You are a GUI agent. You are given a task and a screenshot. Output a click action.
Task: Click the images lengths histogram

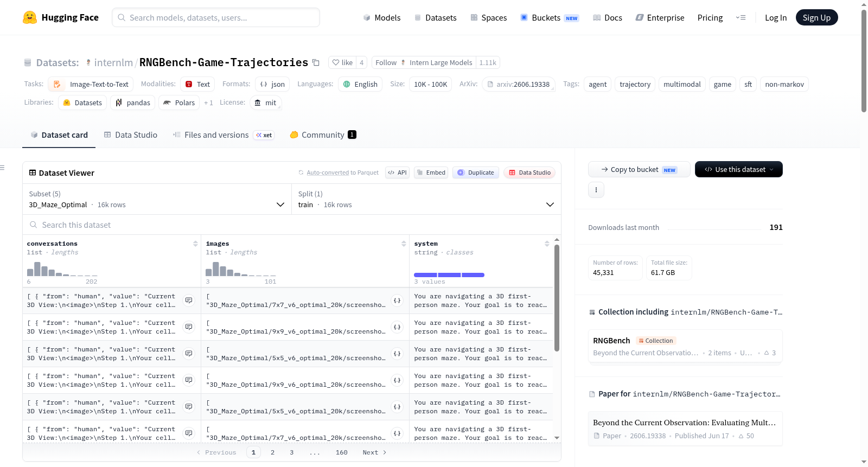tap(241, 269)
